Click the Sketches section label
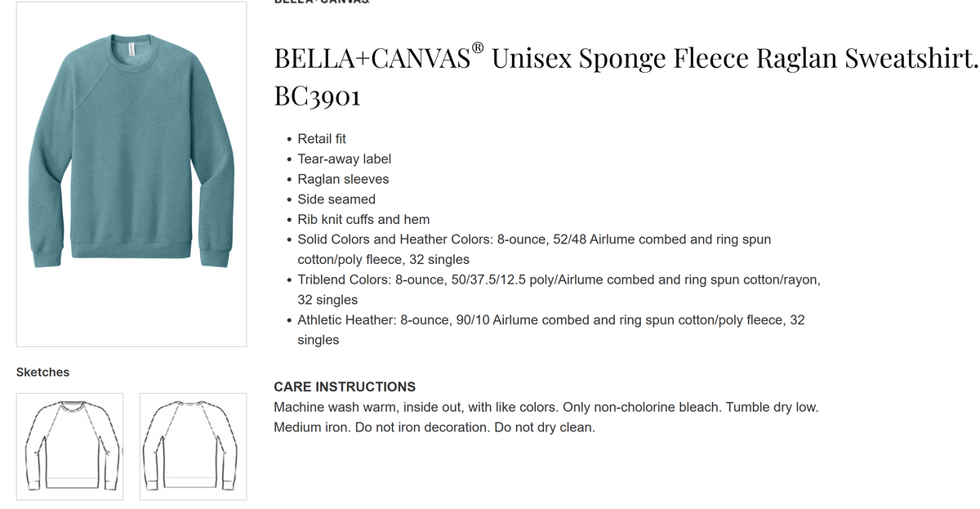Viewport: 980px width, 509px height. point(42,372)
